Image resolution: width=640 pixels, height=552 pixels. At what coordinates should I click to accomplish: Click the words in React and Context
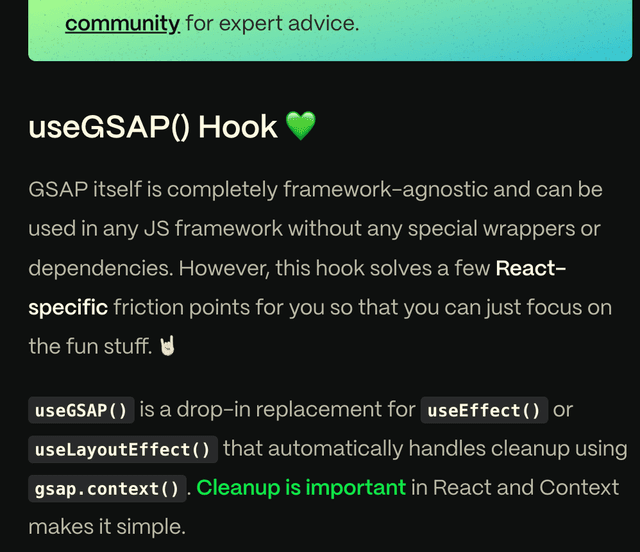point(515,487)
